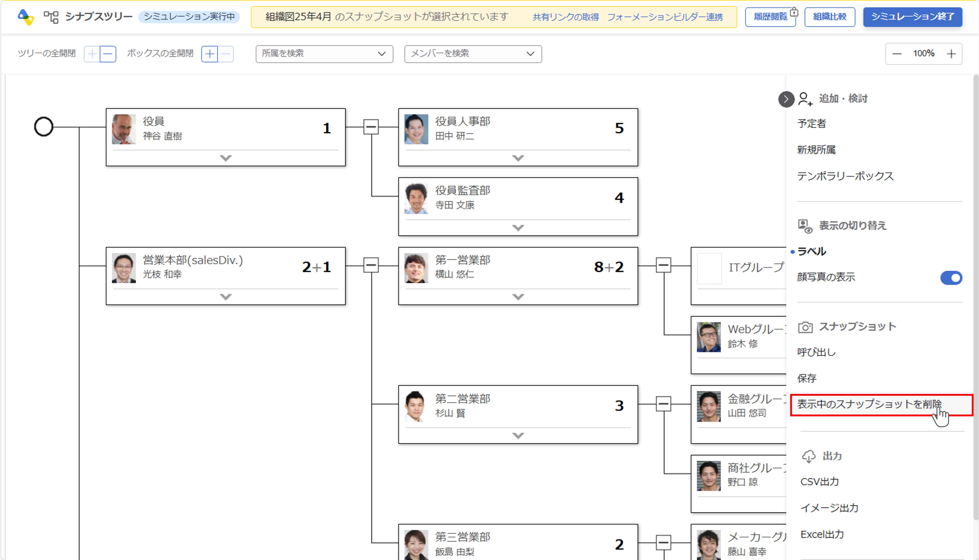Toggle 顔写真の表示 switch off

(951, 277)
